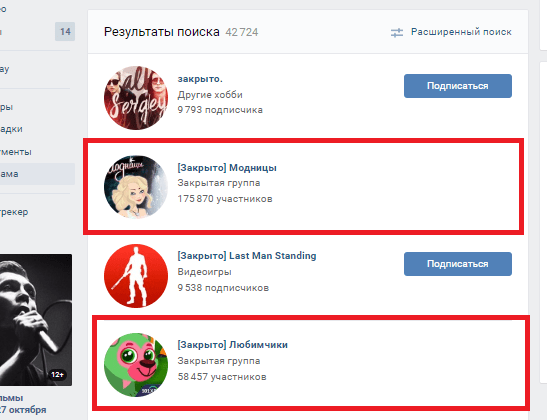Open the '[Закрыто] Модницы' title link
547x420 pixels.
(227, 168)
